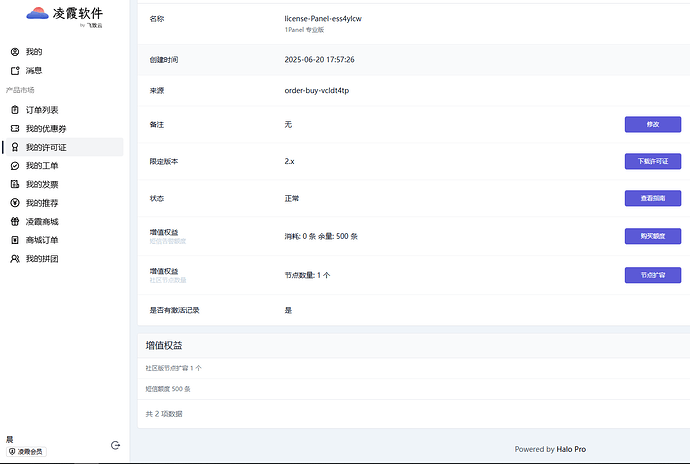Image resolution: width=690 pixels, height=464 pixels.
Task: Click the 下载许可证 button
Action: 652,161
